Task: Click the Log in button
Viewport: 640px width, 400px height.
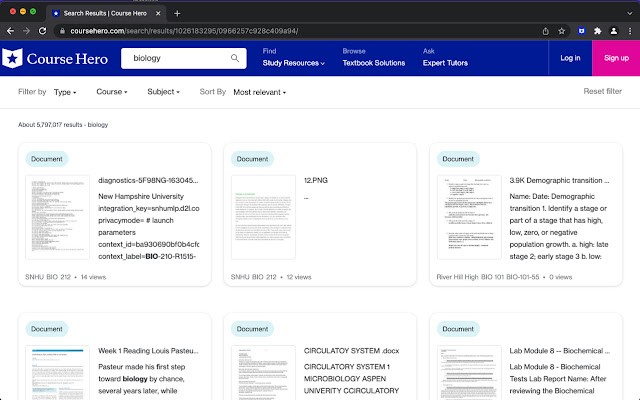Action: tap(570, 58)
